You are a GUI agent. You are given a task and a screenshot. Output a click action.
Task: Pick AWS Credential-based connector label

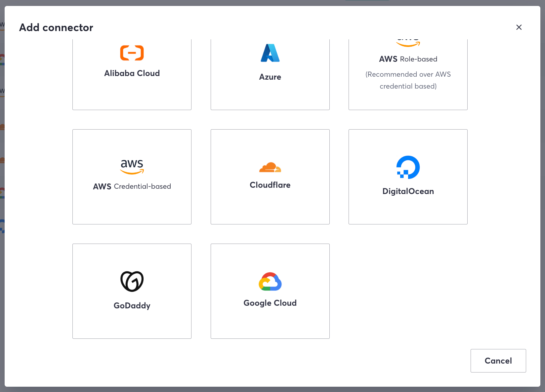(132, 186)
